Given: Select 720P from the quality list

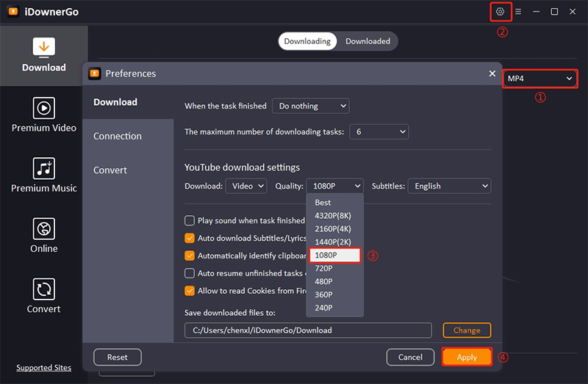Looking at the screenshot, I should click(324, 269).
